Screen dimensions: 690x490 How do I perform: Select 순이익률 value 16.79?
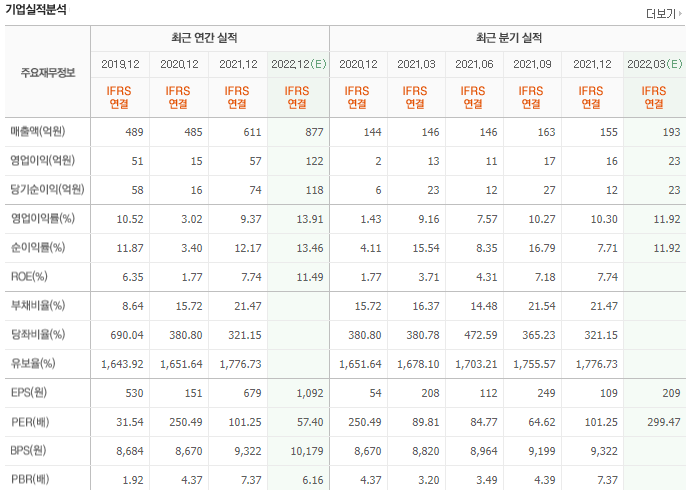pos(542,248)
